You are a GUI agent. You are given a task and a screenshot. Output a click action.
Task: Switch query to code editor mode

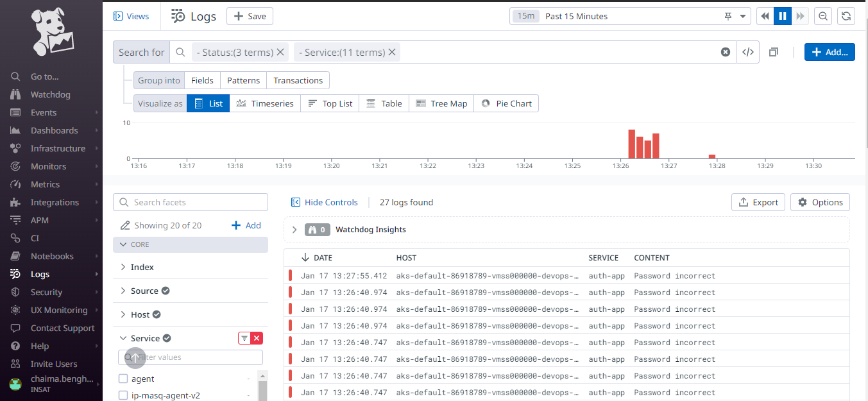point(747,52)
